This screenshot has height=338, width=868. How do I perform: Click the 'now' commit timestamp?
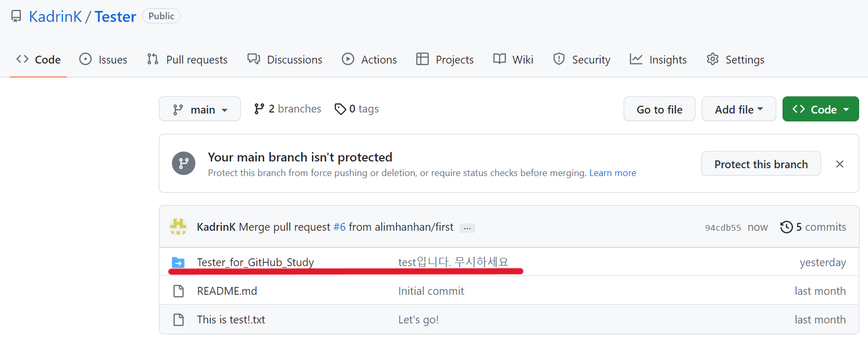tap(758, 227)
